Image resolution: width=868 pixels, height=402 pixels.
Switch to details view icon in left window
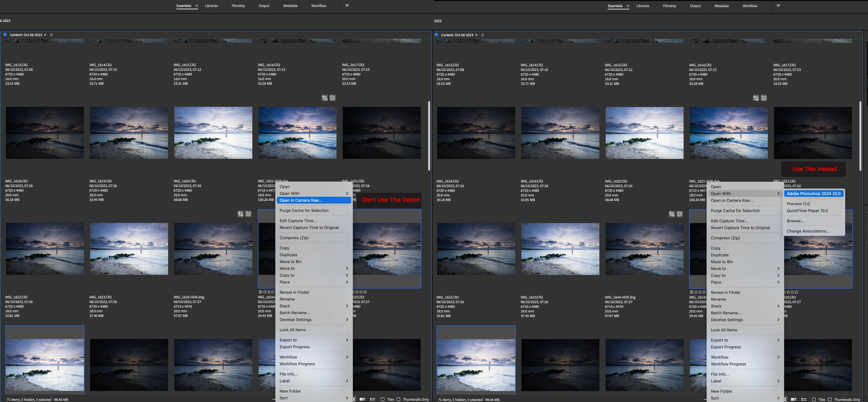pyautogui.click(x=362, y=399)
